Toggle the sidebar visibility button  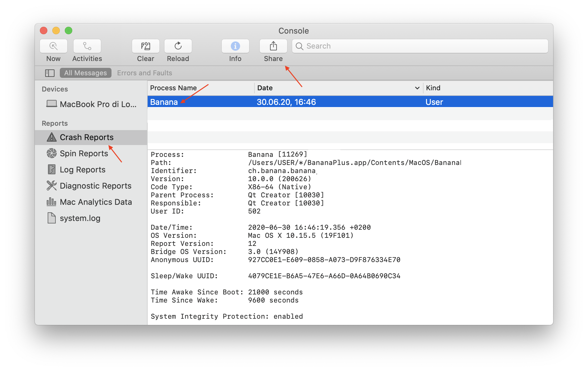[49, 73]
